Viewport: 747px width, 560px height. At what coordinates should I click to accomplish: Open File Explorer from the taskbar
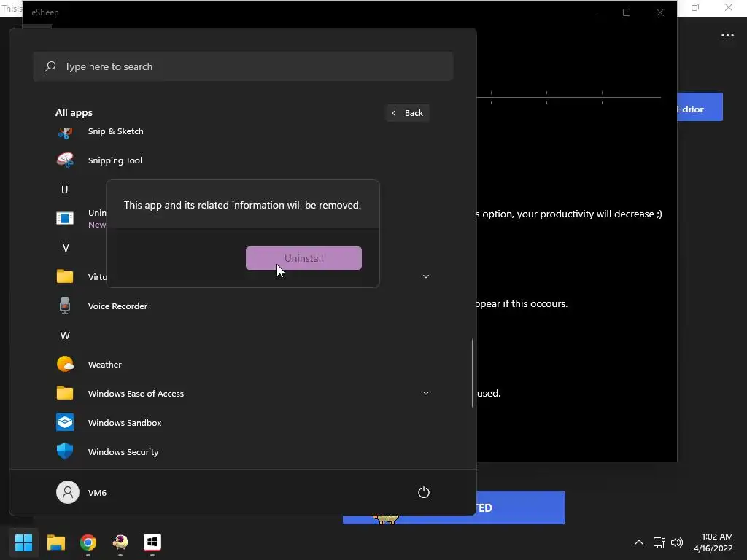pyautogui.click(x=55, y=542)
